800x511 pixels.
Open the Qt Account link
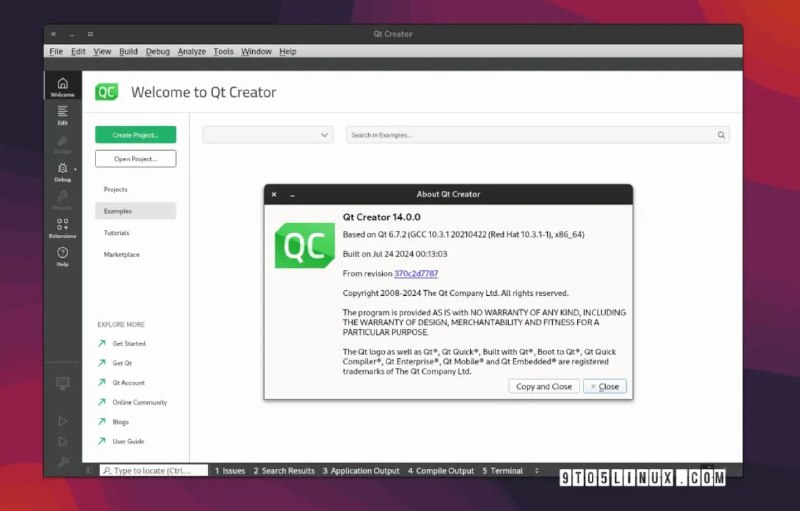tap(129, 382)
